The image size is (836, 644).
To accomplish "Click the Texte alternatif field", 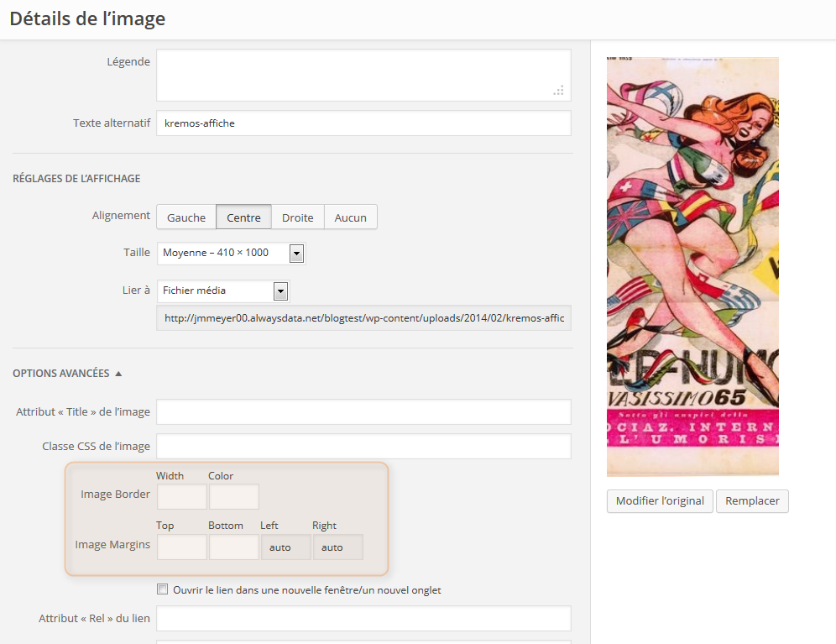I will coord(363,123).
